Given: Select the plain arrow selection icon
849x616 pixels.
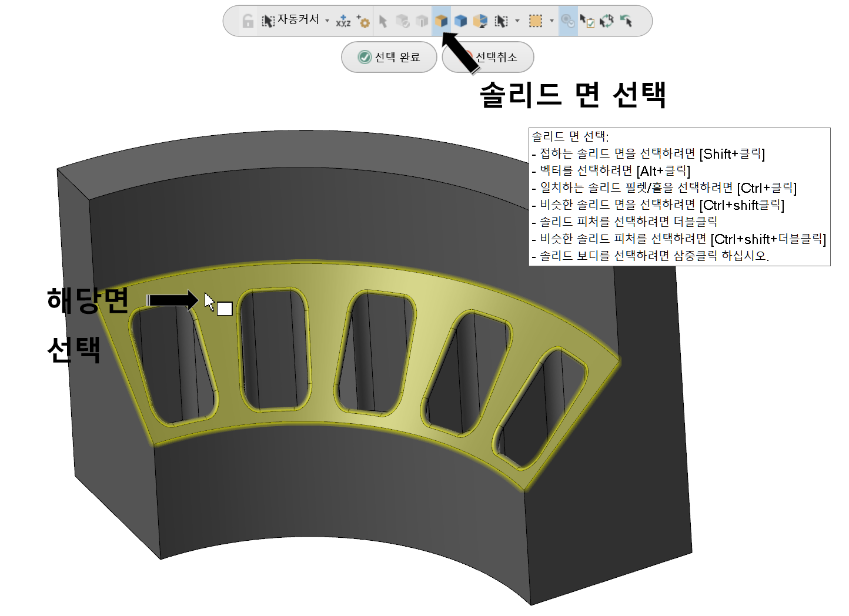Looking at the screenshot, I should tap(383, 21).
